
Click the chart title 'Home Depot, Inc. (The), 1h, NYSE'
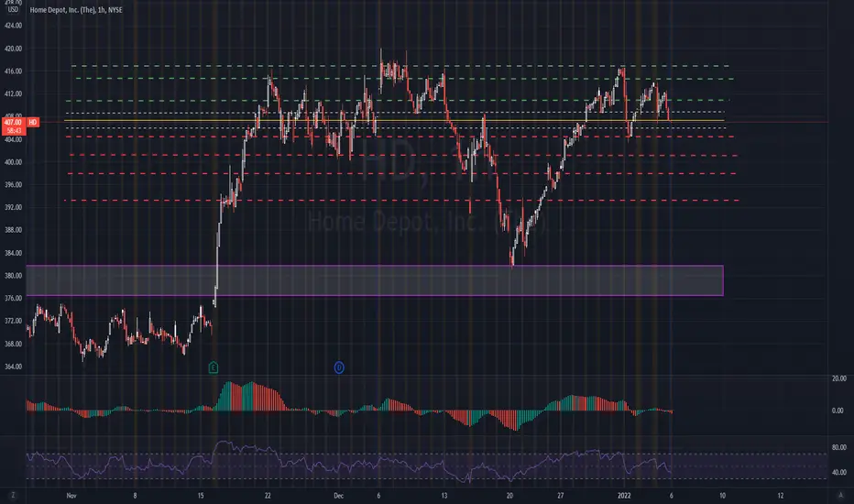click(76, 10)
